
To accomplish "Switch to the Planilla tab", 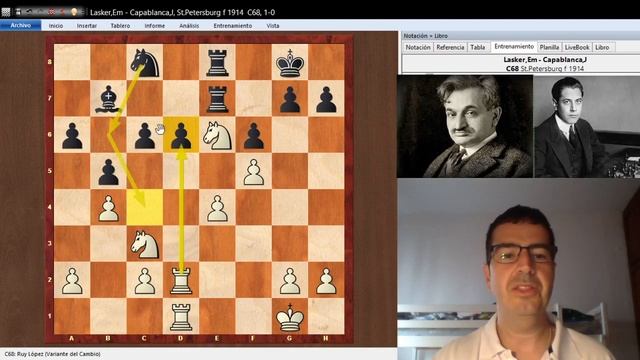I will coord(549,47).
